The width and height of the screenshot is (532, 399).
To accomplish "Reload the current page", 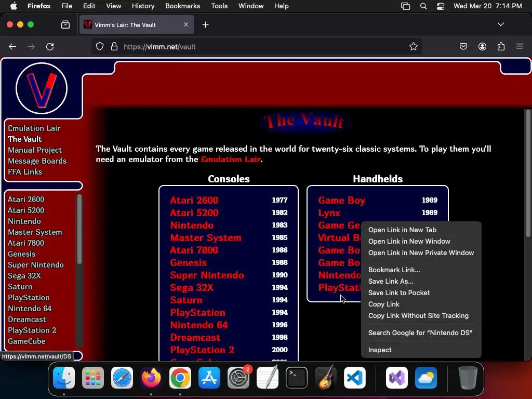I will [50, 47].
